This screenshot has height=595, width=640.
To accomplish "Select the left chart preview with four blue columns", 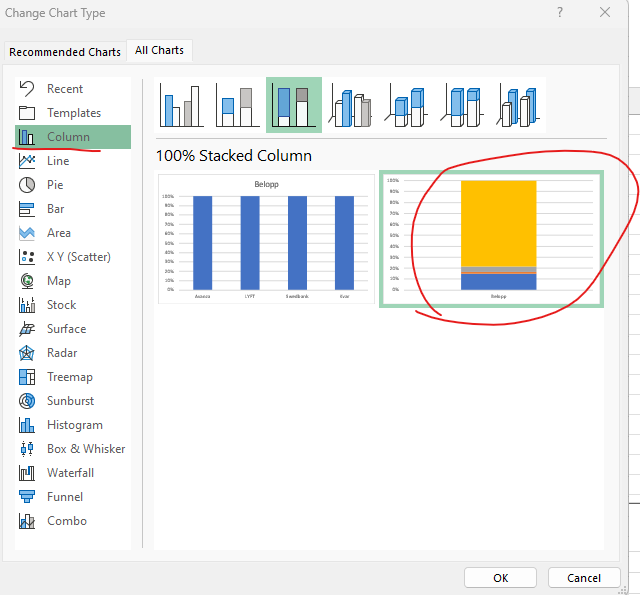I will [x=265, y=239].
